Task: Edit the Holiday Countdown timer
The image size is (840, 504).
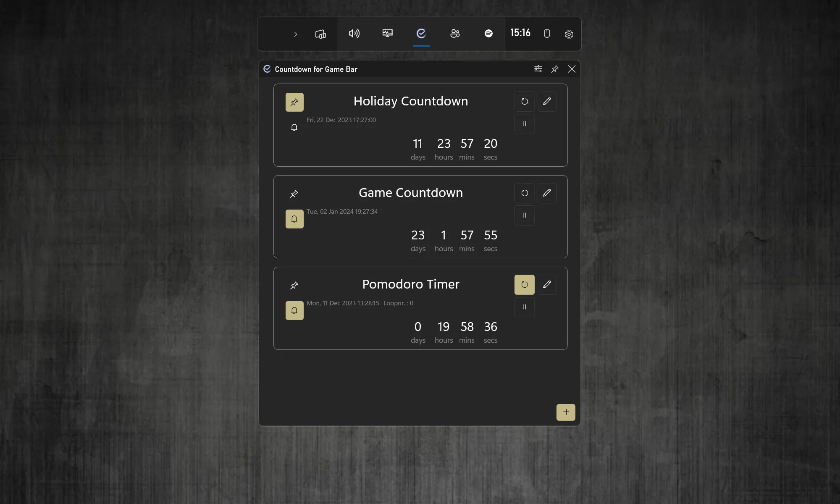Action: pyautogui.click(x=547, y=102)
